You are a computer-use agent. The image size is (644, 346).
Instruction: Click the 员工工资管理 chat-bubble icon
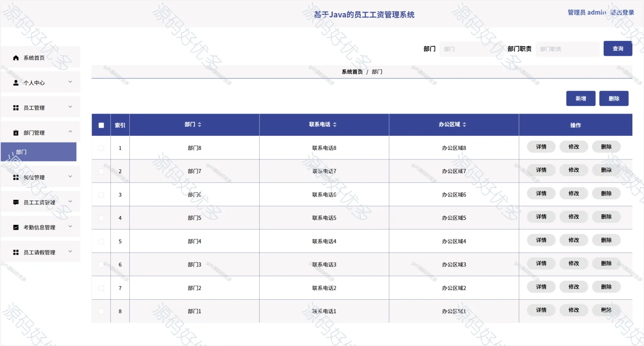pos(15,202)
